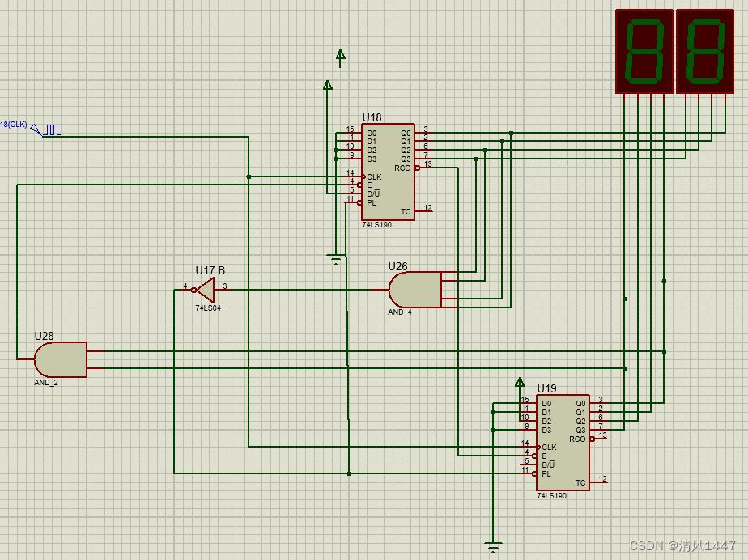Select the U17:B 74LS04 inverter
This screenshot has width=748, height=560.
206,290
